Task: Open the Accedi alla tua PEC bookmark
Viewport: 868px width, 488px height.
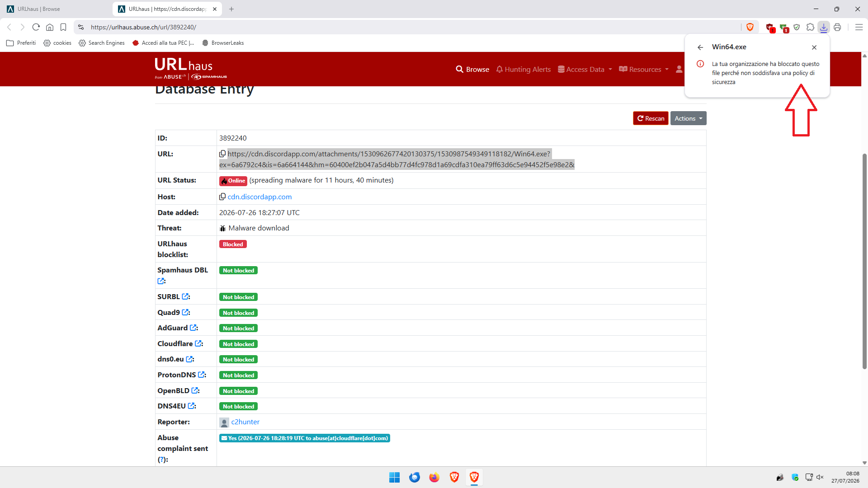Action: pos(163,43)
